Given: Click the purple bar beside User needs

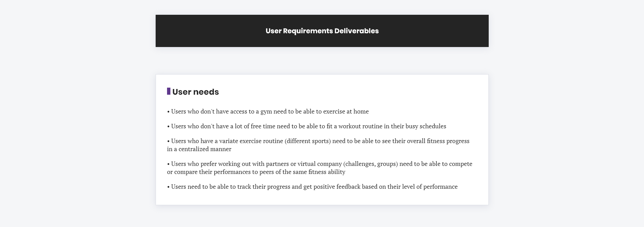Looking at the screenshot, I should [x=169, y=91].
